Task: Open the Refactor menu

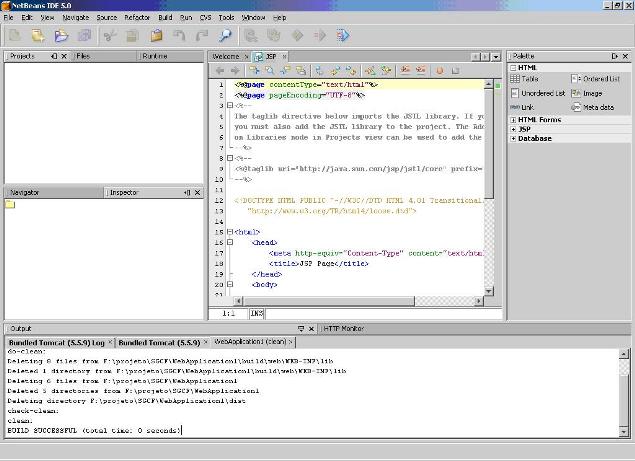Action: coord(138,18)
